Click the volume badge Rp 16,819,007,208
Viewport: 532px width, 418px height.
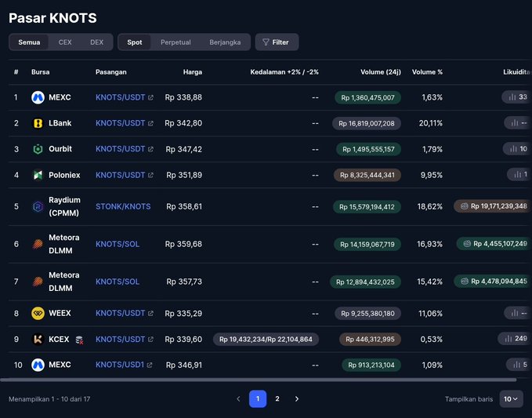click(367, 123)
